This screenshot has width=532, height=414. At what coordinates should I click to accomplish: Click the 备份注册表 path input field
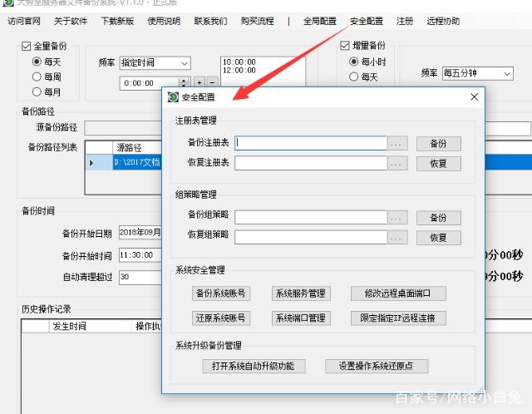[x=311, y=143]
